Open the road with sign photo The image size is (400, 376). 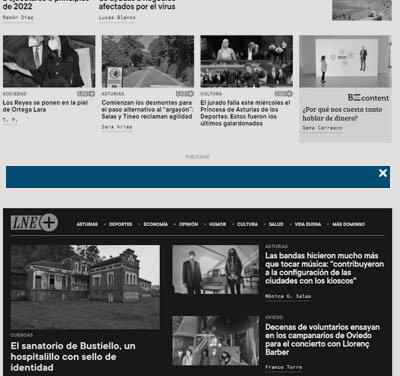pyautogui.click(x=148, y=61)
